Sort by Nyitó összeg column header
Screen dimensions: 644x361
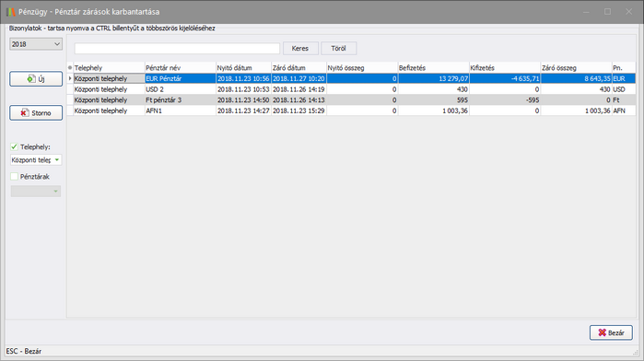362,68
